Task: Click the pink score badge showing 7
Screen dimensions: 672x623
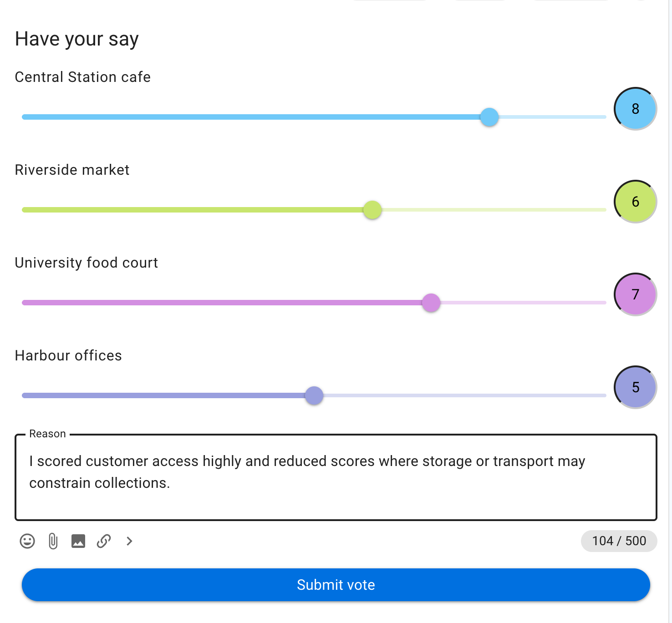Action: point(636,294)
